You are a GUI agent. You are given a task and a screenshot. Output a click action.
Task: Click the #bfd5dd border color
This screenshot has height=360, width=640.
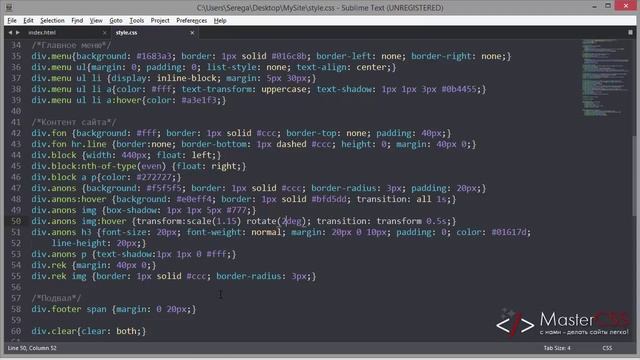point(329,200)
